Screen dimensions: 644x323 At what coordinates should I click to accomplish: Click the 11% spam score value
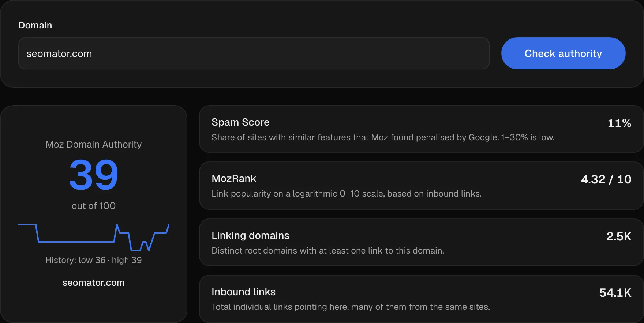[619, 123]
